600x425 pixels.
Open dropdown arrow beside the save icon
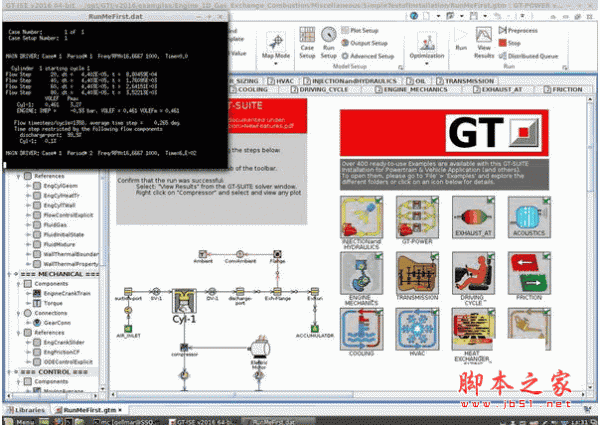pos(485,16)
